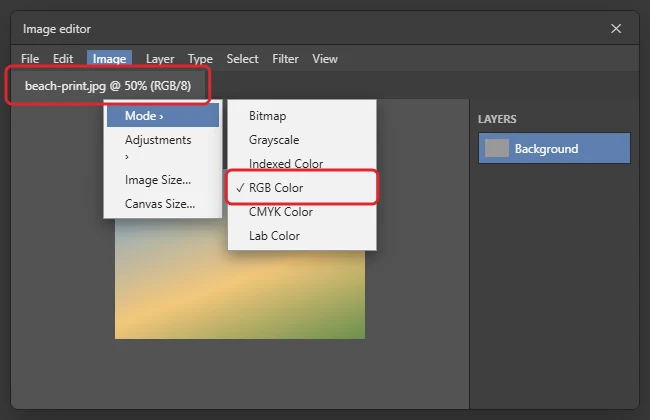This screenshot has height=420, width=650.
Task: Click the beach-print.jpg document tab
Action: [108, 86]
